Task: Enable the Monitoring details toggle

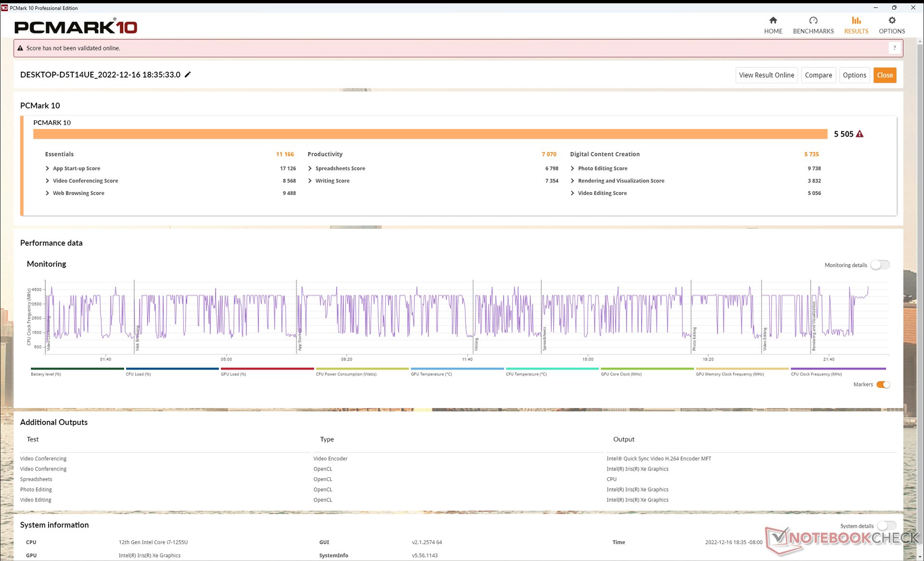Action: pyautogui.click(x=880, y=265)
